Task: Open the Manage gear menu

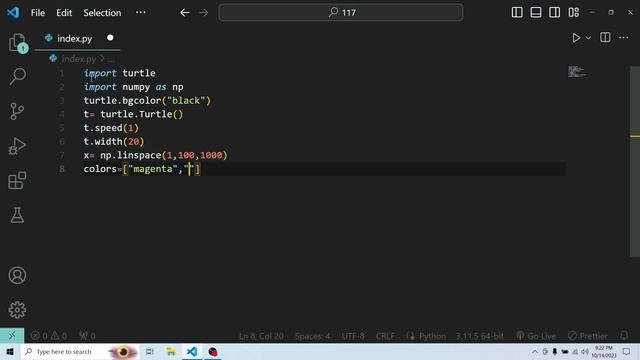Action: coord(17,310)
